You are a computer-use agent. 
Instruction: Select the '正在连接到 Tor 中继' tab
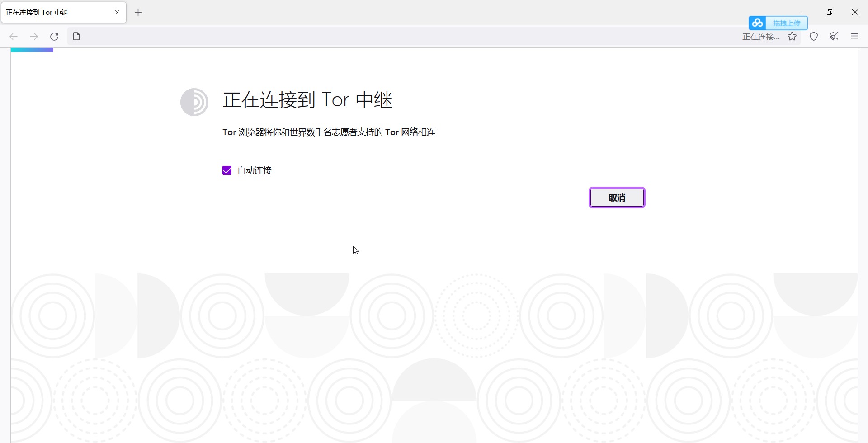tap(63, 13)
